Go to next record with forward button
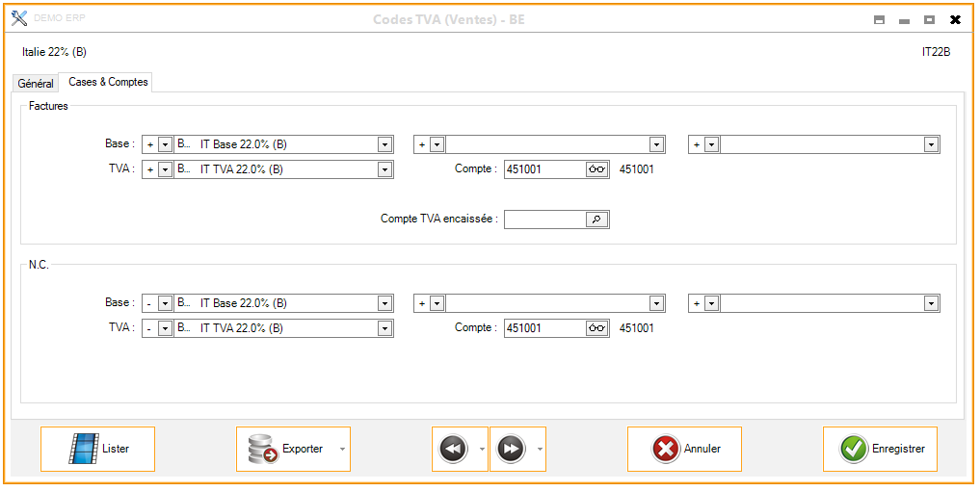980x491 pixels. click(x=511, y=449)
